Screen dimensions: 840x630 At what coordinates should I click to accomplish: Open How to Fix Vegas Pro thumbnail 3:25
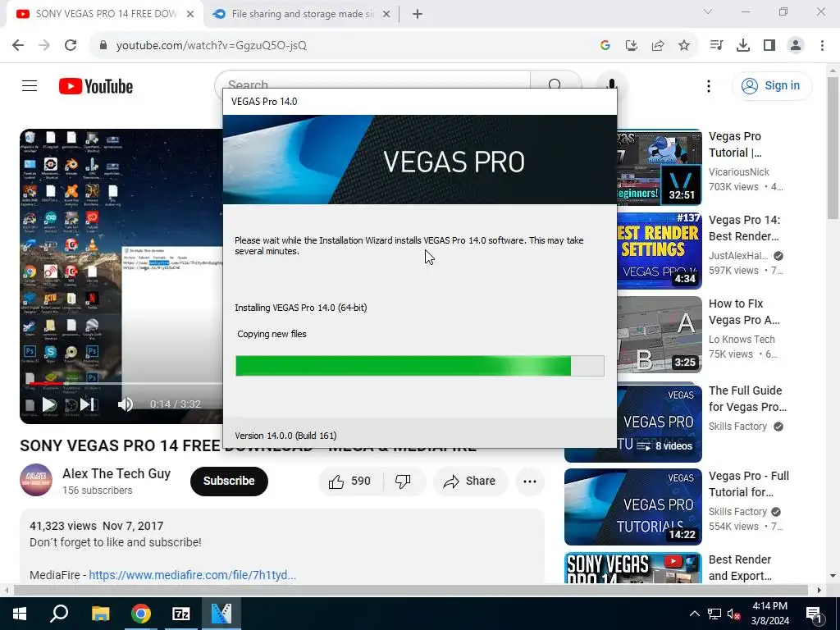[x=659, y=335]
